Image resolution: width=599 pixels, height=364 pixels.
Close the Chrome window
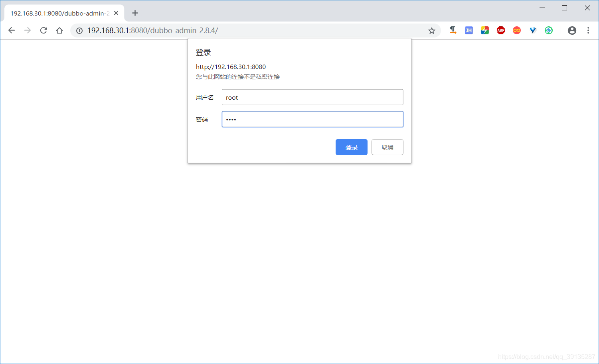pos(587,8)
